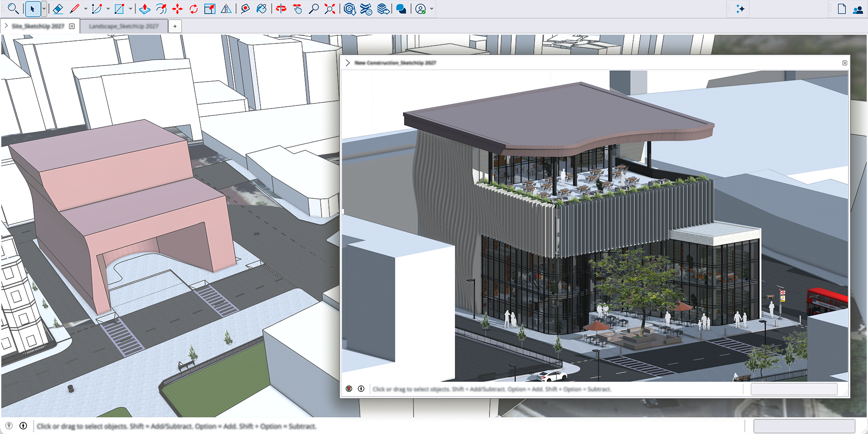This screenshot has height=434, width=868.
Task: Expand the chevron in New Construction window
Action: click(x=348, y=63)
